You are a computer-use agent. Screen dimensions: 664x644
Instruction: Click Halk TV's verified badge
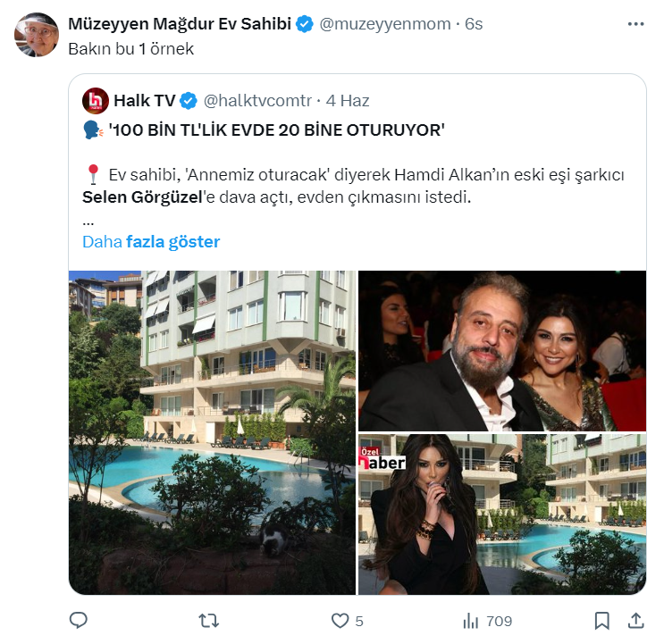pyautogui.click(x=189, y=100)
